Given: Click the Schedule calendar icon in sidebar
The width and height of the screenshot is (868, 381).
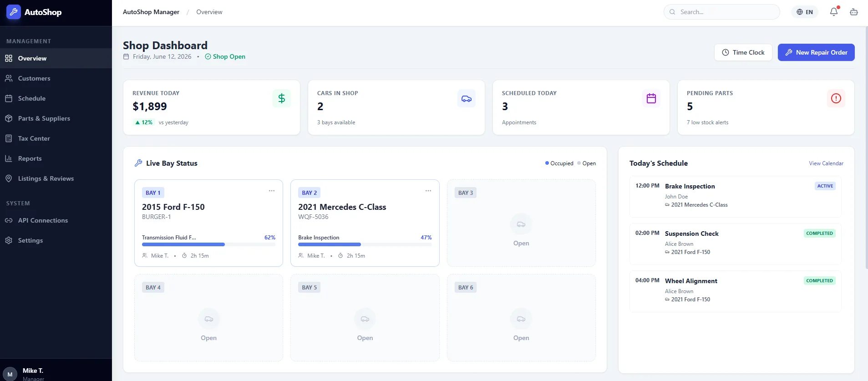Looking at the screenshot, I should 9,98.
